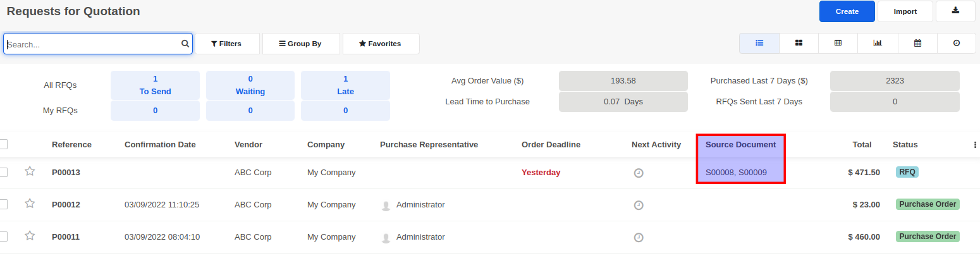Expand the Favorites dropdown
Image resolution: width=980 pixels, height=258 pixels.
(381, 44)
